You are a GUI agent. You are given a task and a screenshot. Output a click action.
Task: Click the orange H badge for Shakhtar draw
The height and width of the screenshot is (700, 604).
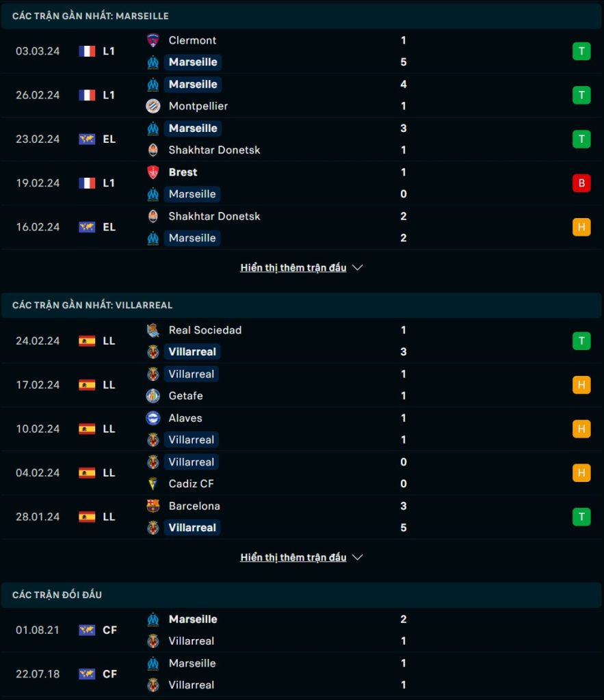[x=581, y=227]
